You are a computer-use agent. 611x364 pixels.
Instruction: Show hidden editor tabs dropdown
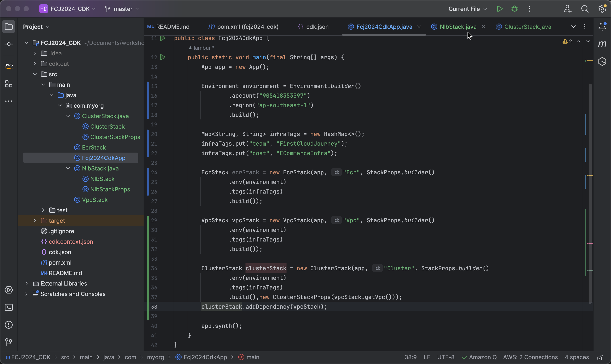click(573, 27)
